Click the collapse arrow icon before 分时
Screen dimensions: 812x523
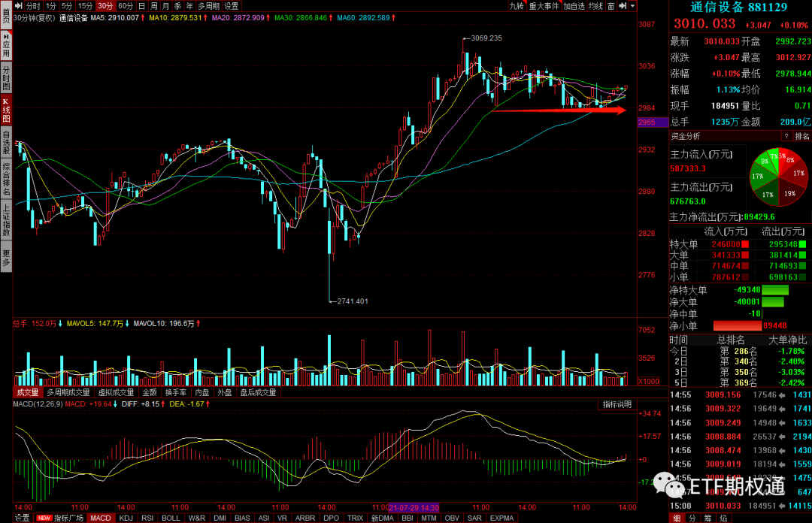tap(19, 6)
